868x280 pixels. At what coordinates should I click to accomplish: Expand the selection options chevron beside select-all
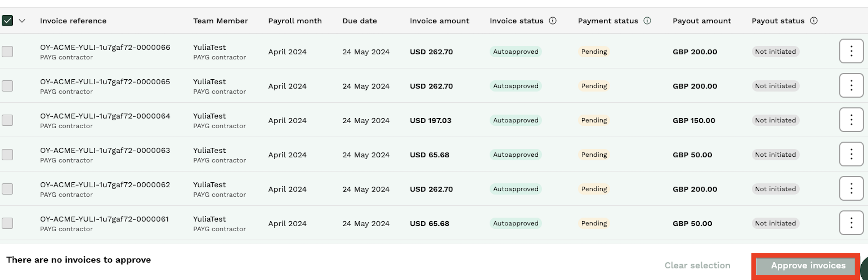[x=21, y=21]
